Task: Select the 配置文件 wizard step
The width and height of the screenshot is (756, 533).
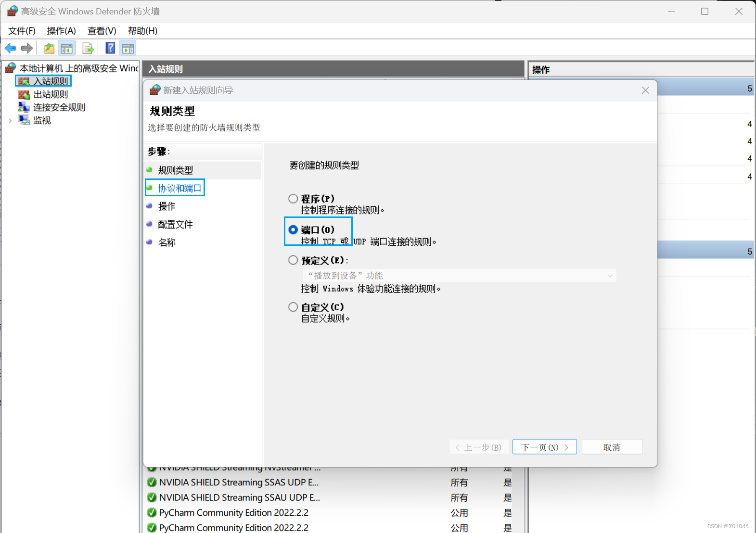Action: [x=176, y=224]
